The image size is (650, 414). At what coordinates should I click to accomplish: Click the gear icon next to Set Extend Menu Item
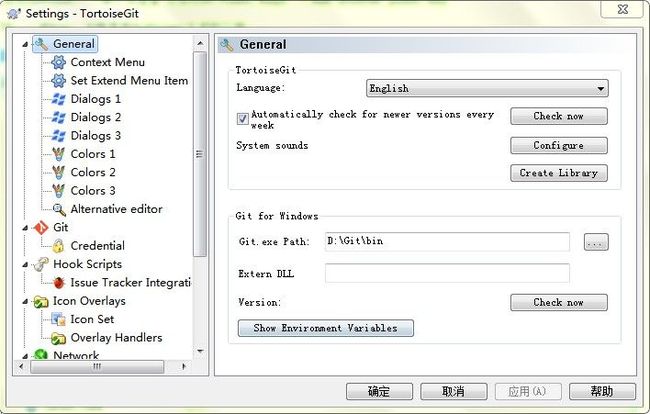point(58,80)
